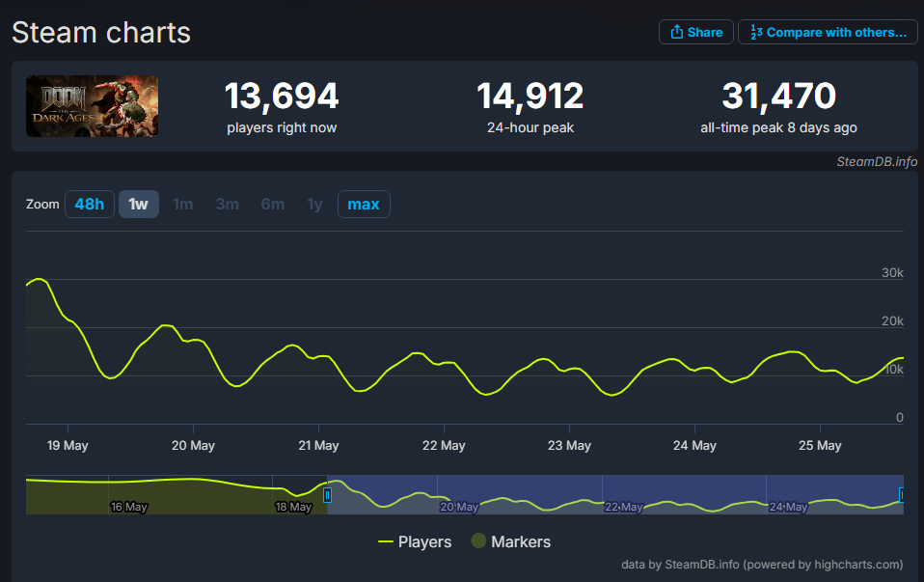
Task: Click the Steam charts heading
Action: 101,33
